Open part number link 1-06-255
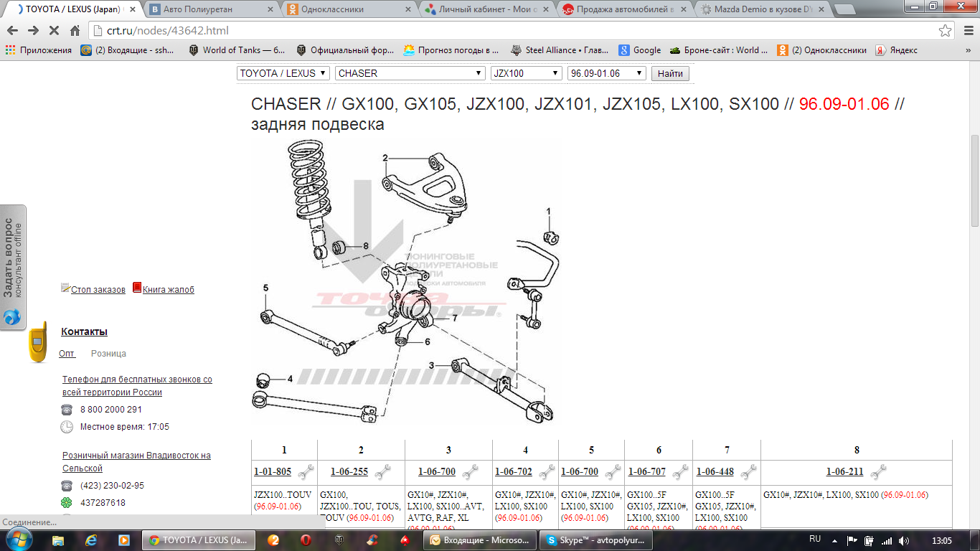 [x=349, y=471]
